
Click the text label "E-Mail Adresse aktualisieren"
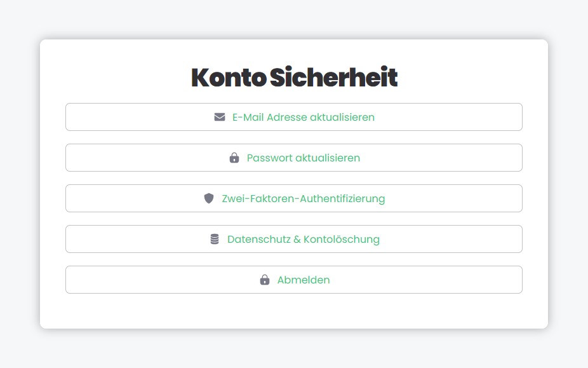[304, 117]
